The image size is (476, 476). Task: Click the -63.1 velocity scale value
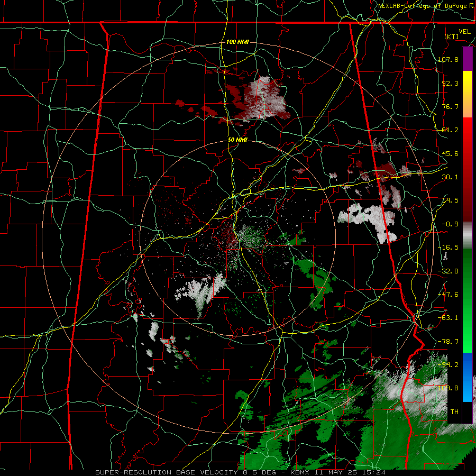[x=448, y=318]
